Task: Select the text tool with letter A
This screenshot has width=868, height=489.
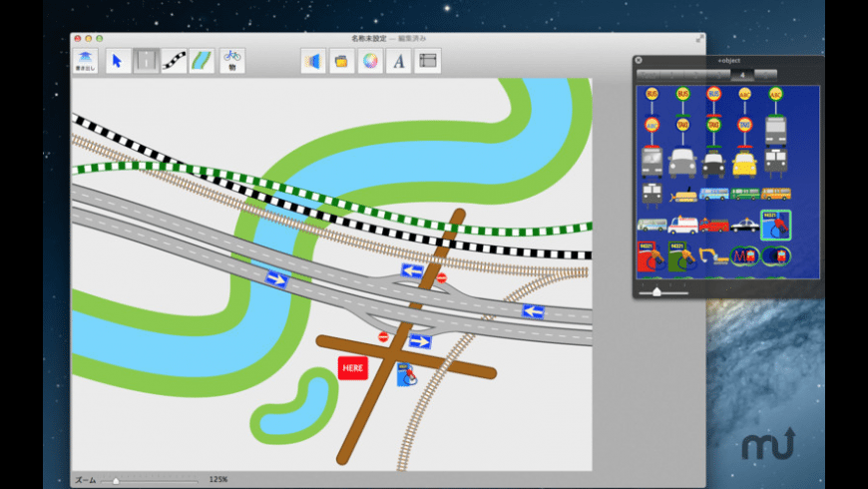Action: pyautogui.click(x=399, y=61)
